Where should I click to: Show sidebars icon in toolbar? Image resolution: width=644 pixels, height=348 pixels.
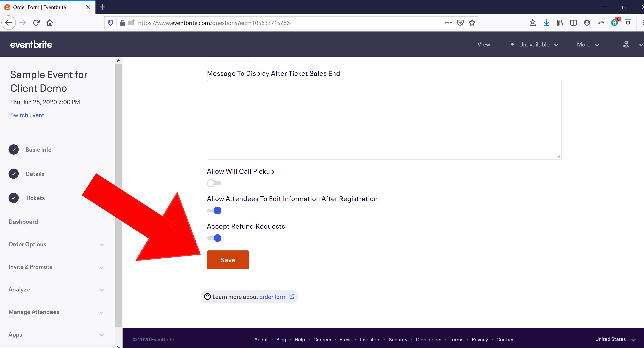pyautogui.click(x=574, y=23)
